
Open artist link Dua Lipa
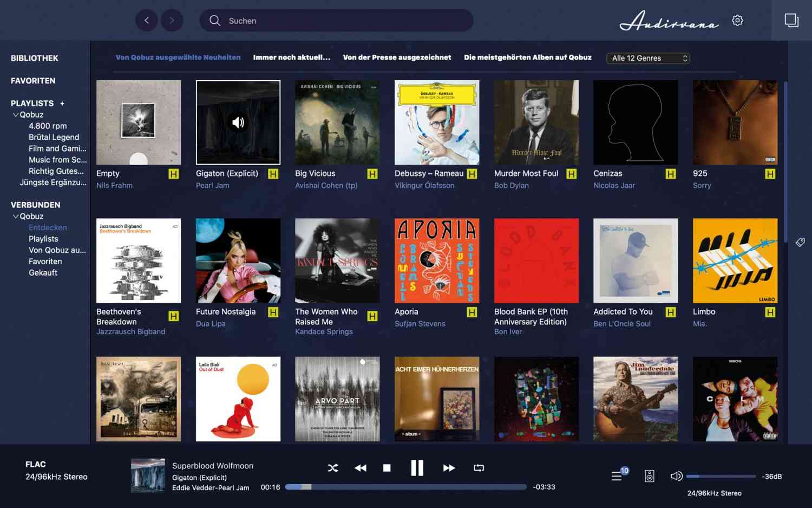point(211,323)
